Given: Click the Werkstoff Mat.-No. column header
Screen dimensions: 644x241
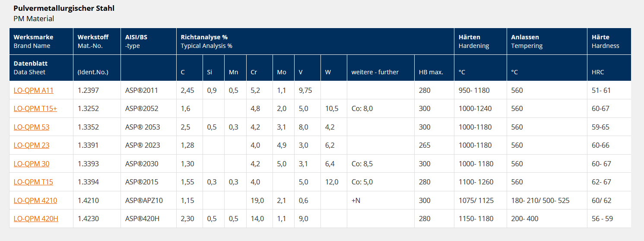Looking at the screenshot, I should (x=97, y=41).
